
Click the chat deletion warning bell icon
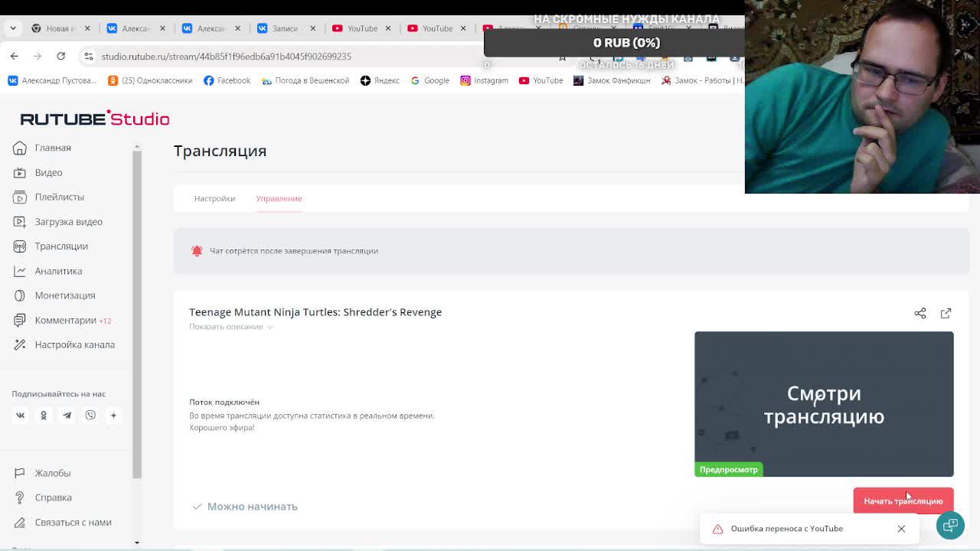pos(197,251)
